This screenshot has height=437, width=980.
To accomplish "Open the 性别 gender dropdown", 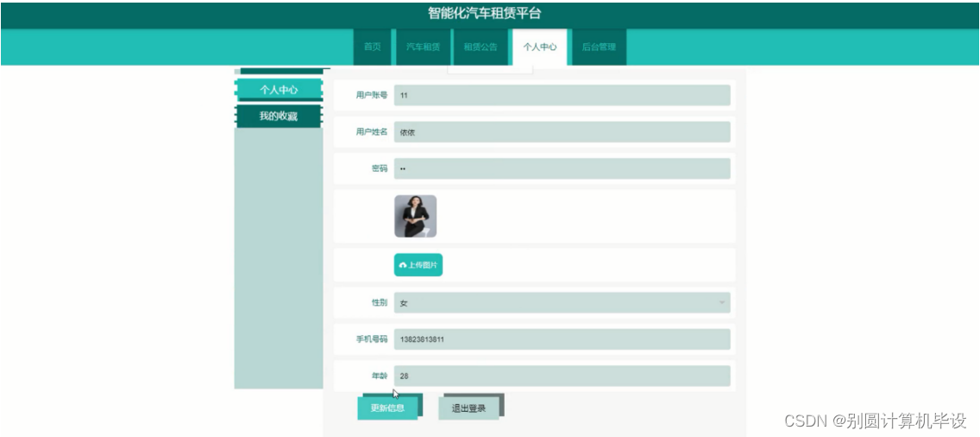I will 562,302.
